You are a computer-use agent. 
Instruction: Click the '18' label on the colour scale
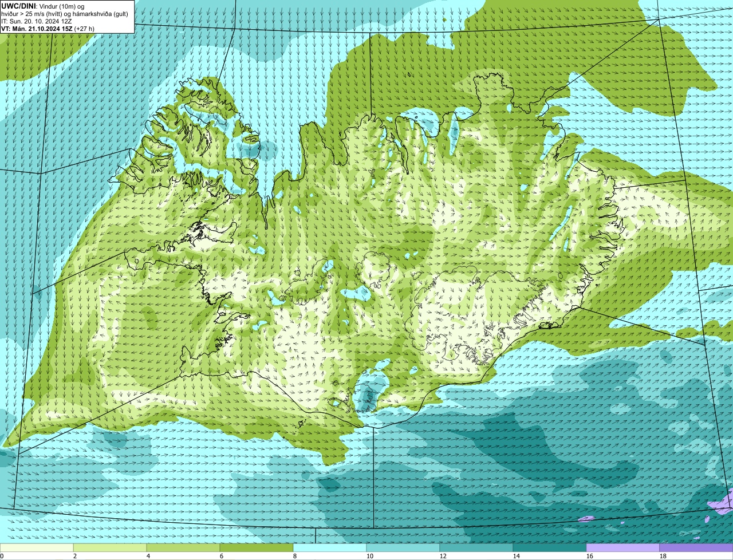(x=663, y=556)
